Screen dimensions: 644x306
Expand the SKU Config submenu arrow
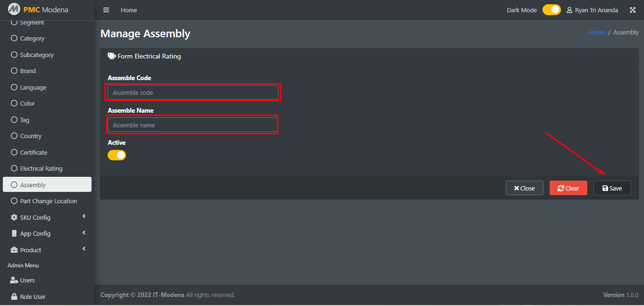click(x=84, y=216)
